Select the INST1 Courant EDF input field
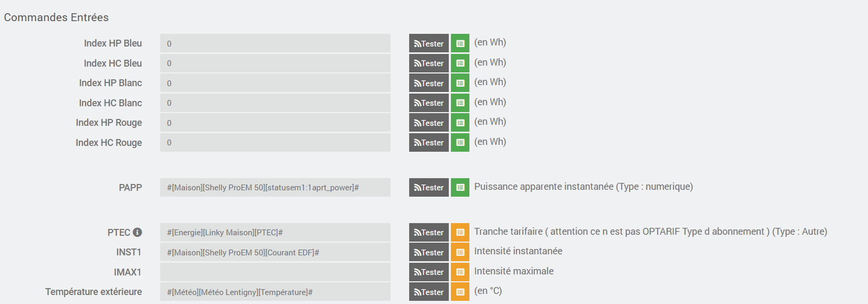The height and width of the screenshot is (304, 868). [275, 252]
